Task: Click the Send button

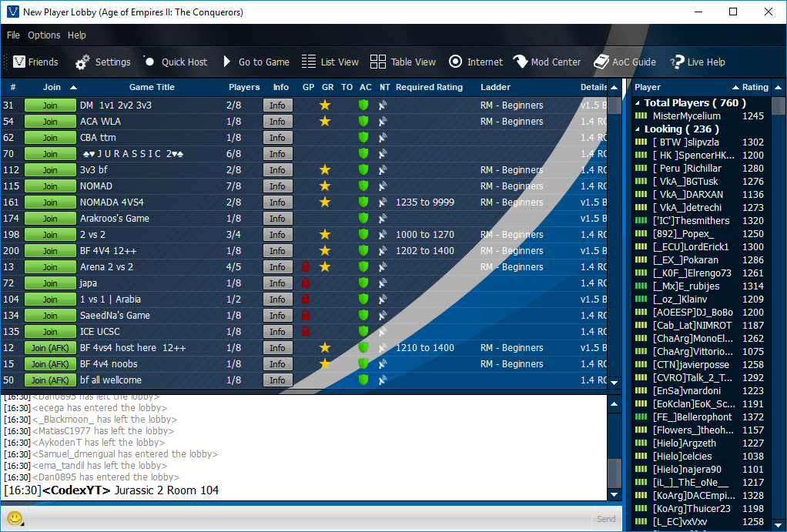Action: (606, 519)
